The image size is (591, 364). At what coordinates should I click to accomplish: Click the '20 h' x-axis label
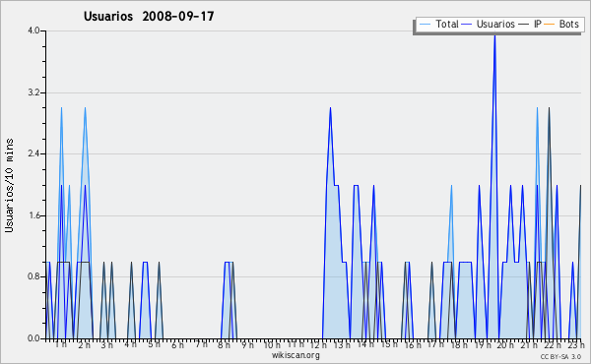point(505,344)
